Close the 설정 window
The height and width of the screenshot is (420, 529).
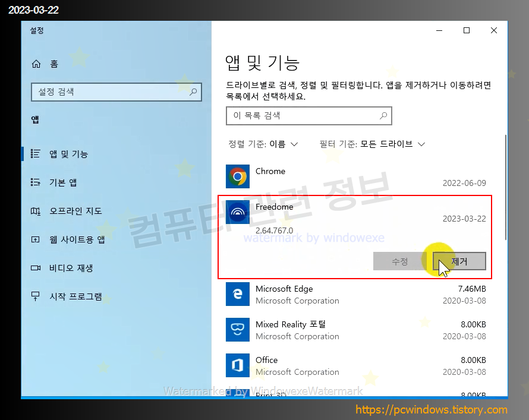point(494,30)
